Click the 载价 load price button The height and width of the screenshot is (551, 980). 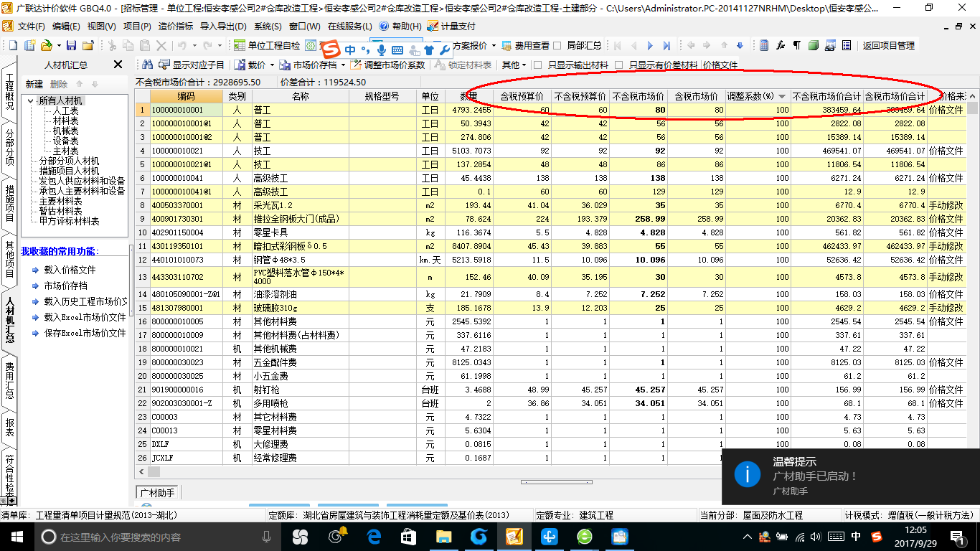250,65
